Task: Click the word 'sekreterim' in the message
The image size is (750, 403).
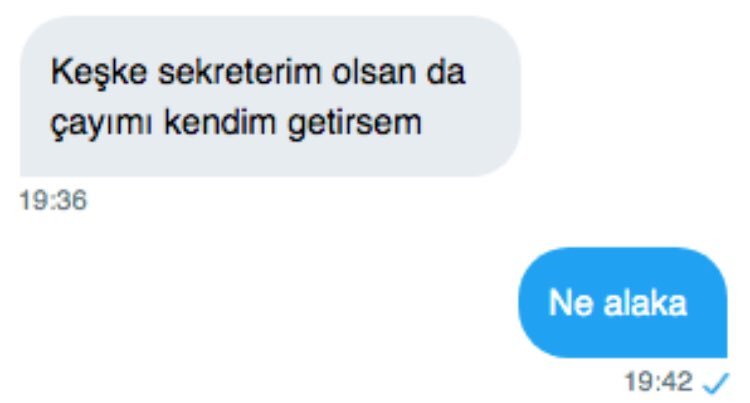Action: (239, 73)
